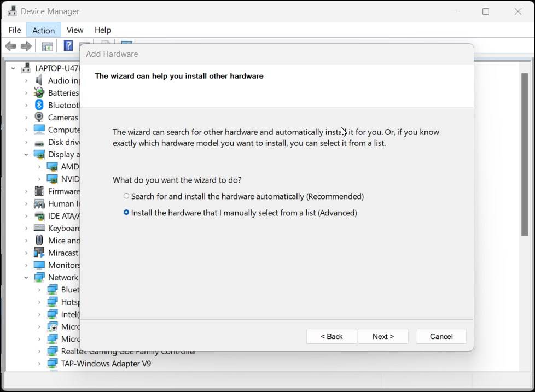Open the Help question-mark toolbar icon
Screen dimensions: 535x392
point(68,46)
